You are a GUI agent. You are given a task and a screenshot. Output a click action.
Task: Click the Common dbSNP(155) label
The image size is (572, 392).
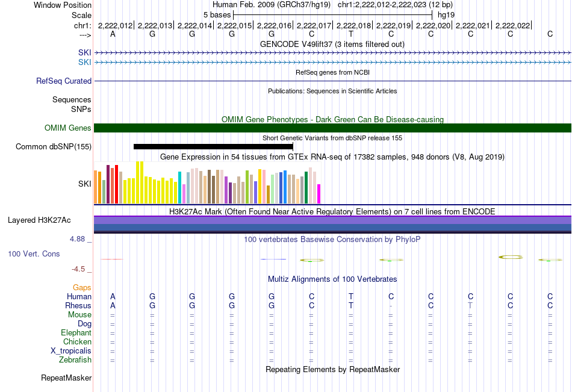pos(53,147)
